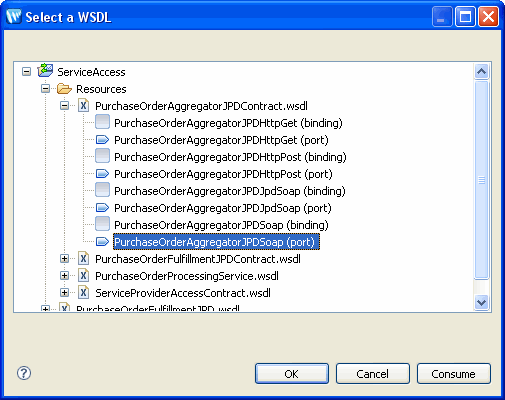Select PurchaseOrderAggregatorJPDJpdSoap (binding) row
This screenshot has height=400, width=505.
(x=230, y=191)
